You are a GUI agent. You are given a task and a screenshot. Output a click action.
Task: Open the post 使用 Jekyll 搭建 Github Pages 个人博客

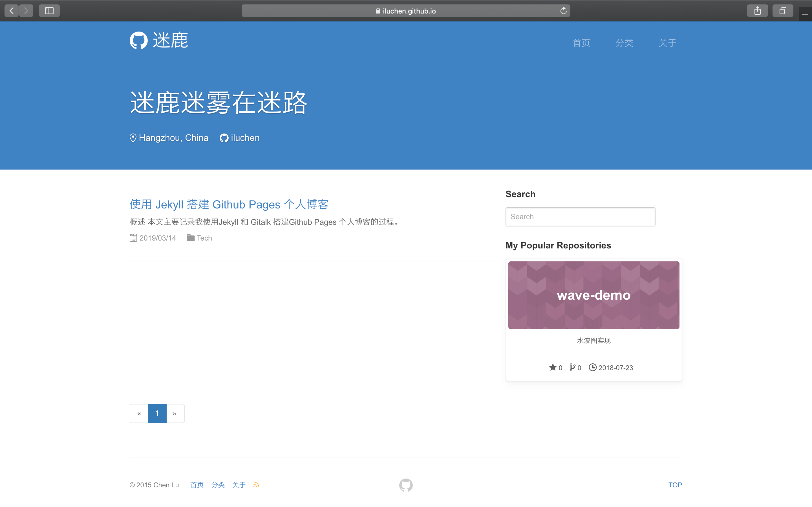click(x=229, y=204)
